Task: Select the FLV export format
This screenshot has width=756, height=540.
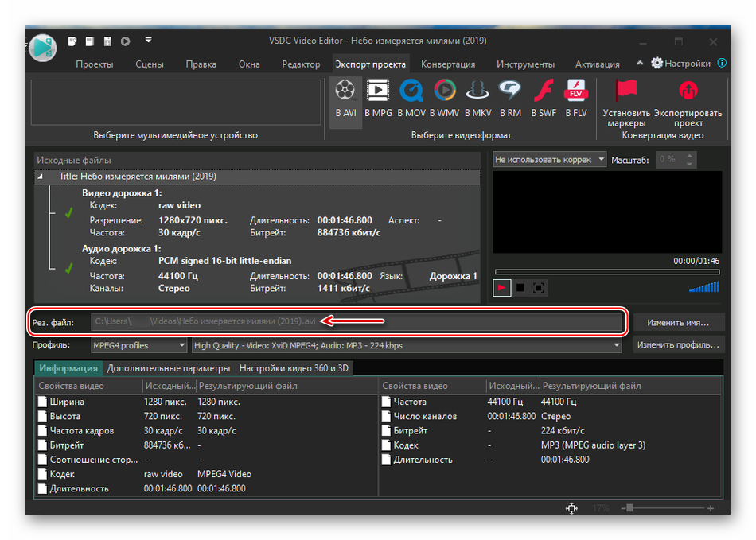Action: pos(575,99)
